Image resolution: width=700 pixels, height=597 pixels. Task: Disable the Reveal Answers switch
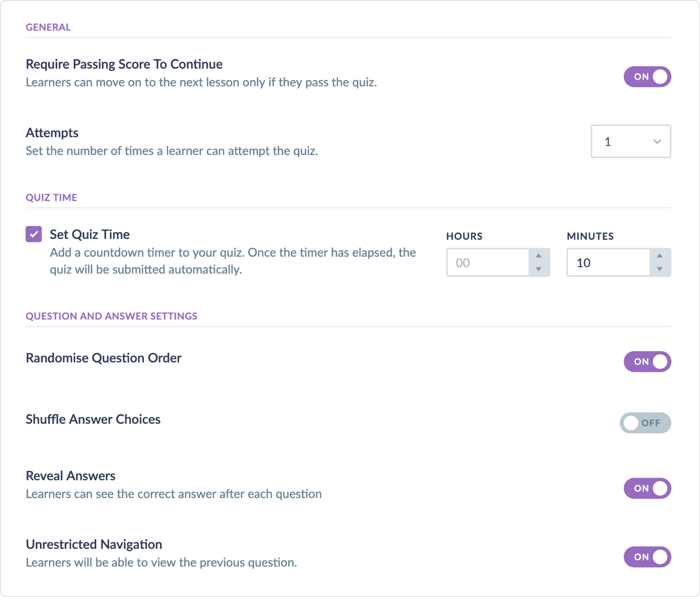pos(647,488)
